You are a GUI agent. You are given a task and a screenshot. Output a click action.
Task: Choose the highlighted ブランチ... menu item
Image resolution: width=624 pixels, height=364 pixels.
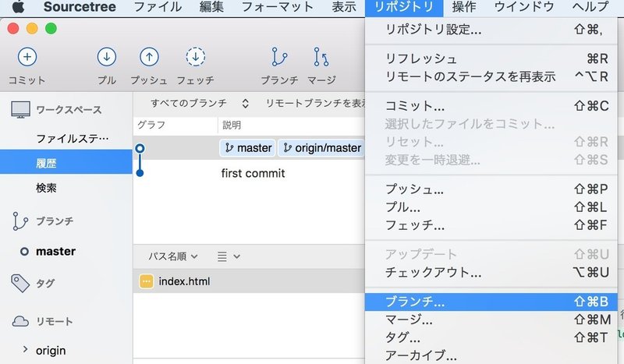(x=491, y=302)
